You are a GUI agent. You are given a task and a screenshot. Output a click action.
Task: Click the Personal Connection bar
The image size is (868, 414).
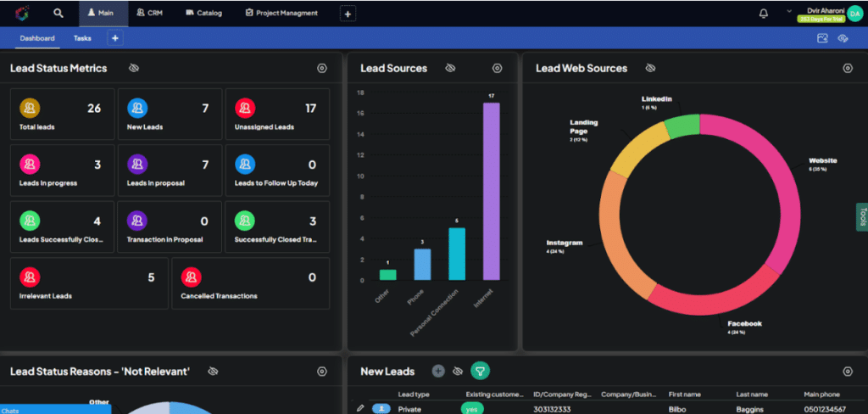(457, 254)
